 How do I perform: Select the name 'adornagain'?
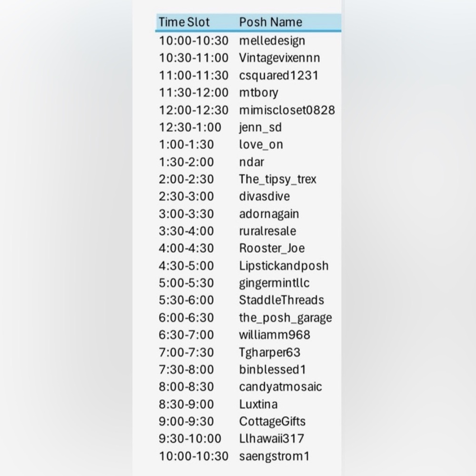(269, 214)
